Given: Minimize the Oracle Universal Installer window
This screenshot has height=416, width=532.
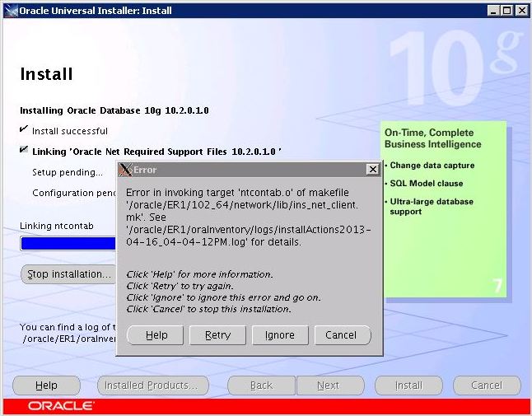Looking at the screenshot, I should tap(493, 11).
